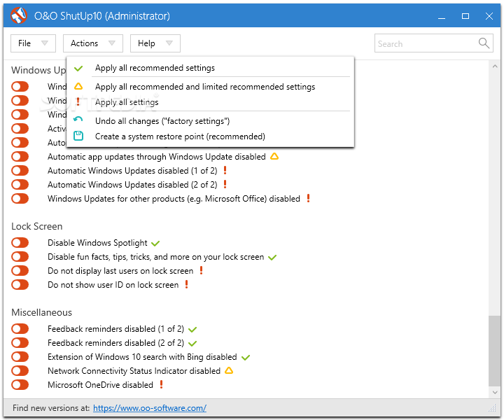Toggle Automatic app updates through Windows Update switch
The image size is (504, 420).
click(20, 157)
